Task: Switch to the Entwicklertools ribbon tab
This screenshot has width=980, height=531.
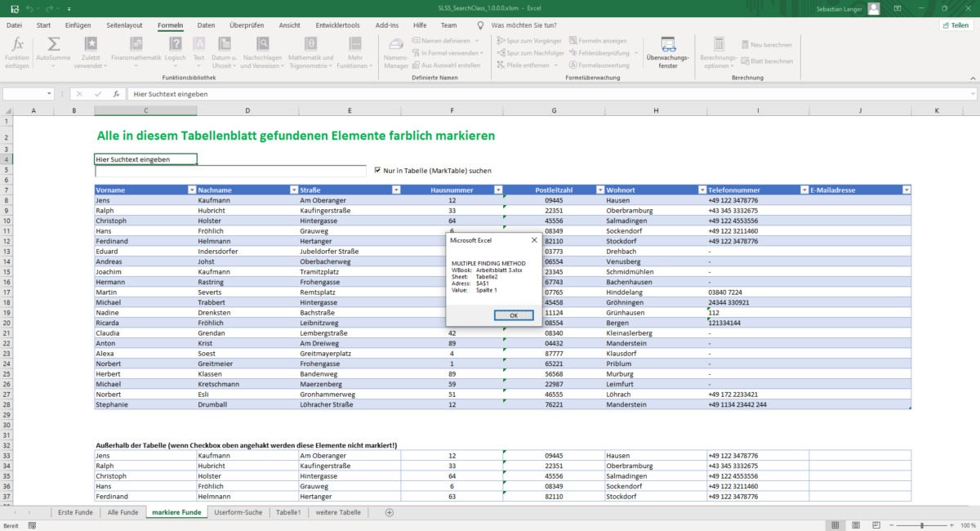Action: 339,25
